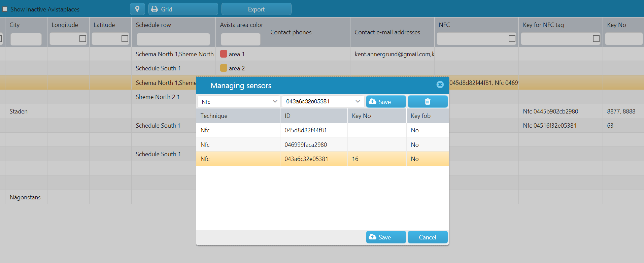Toggle the Longitude filter checkbox
This screenshot has height=263, width=644.
83,39
